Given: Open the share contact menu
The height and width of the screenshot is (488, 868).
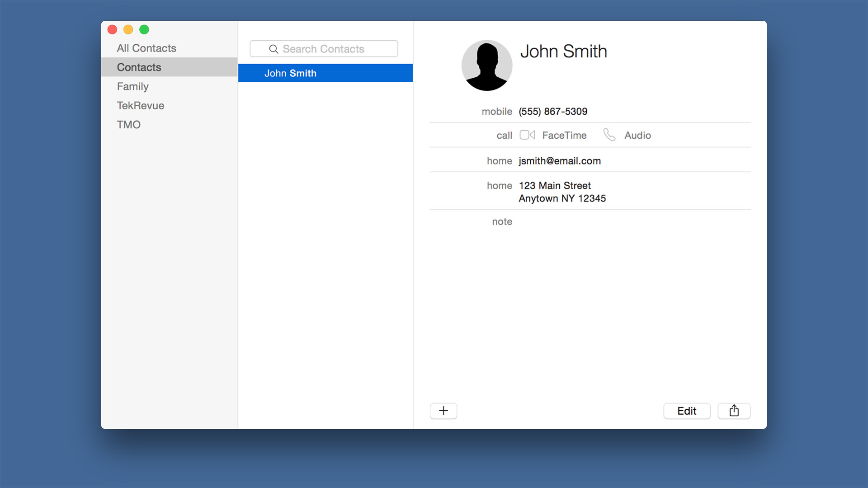Looking at the screenshot, I should (x=734, y=411).
